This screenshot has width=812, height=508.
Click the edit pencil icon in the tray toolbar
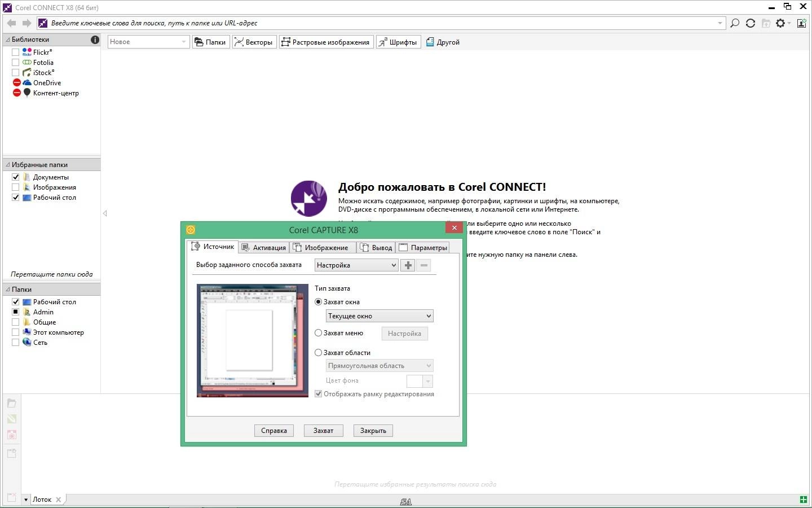11,419
